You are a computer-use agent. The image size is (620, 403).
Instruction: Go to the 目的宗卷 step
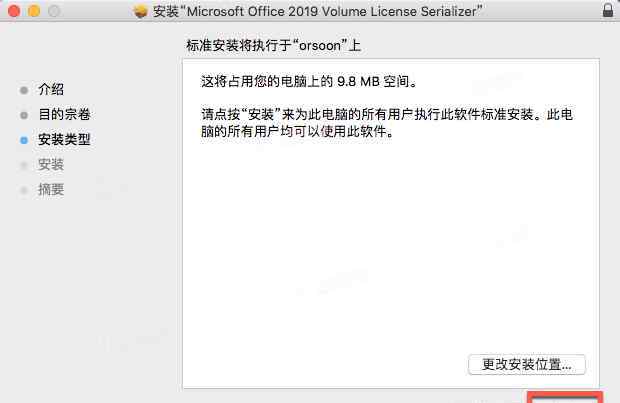tap(64, 115)
